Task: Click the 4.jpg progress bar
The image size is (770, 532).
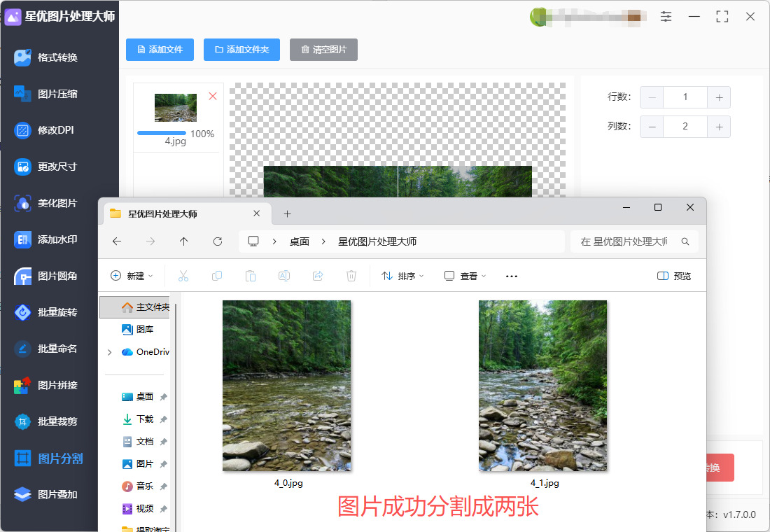Action: click(162, 133)
